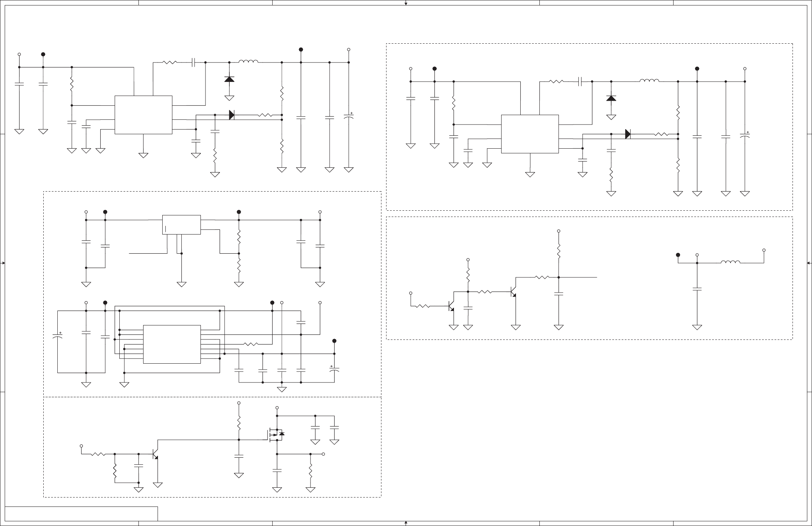Viewport: 812px width, 526px height.
Task: Select the vertical diode in upper-right regulator circuit
Action: tap(611, 98)
